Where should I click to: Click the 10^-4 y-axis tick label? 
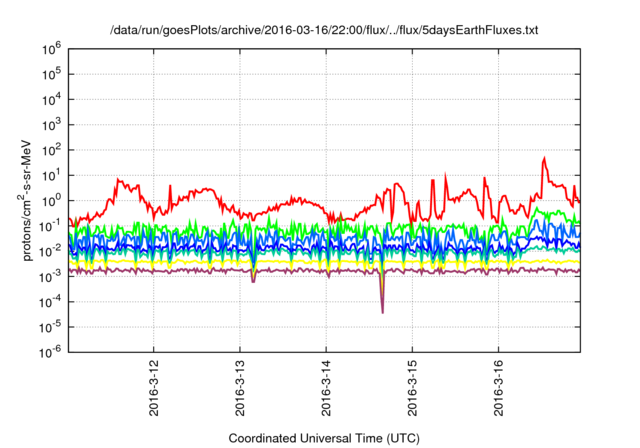click(50, 302)
